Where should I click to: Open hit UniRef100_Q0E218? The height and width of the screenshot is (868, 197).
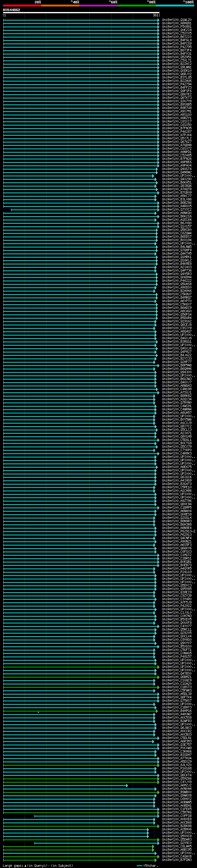(176, 30)
